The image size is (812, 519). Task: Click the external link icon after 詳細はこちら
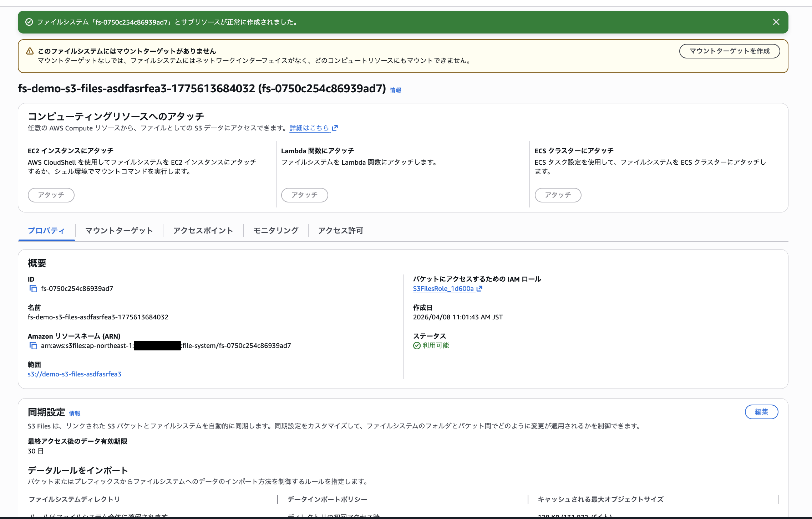pos(335,128)
